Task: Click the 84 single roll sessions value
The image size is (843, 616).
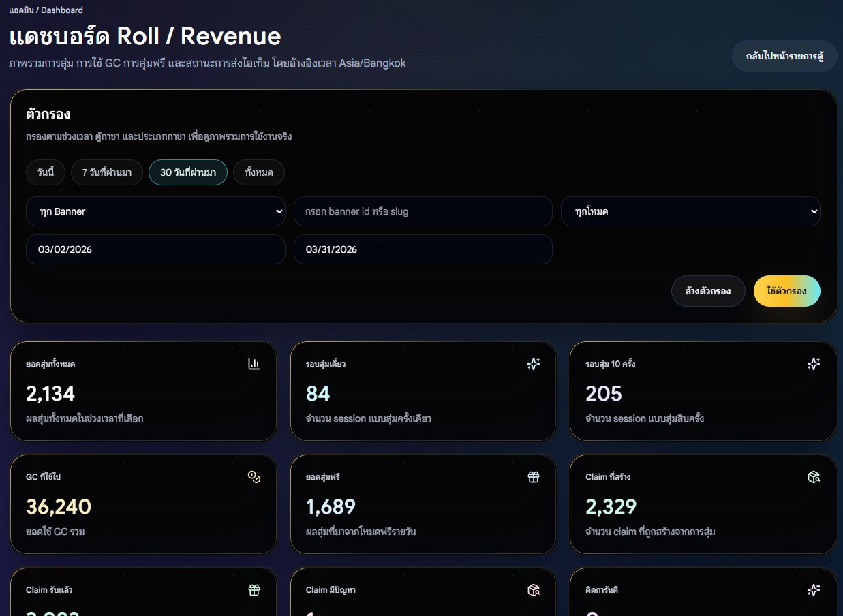Action: (318, 394)
